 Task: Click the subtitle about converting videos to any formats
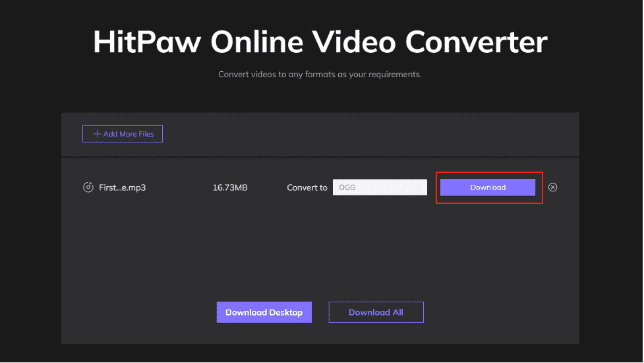point(320,75)
